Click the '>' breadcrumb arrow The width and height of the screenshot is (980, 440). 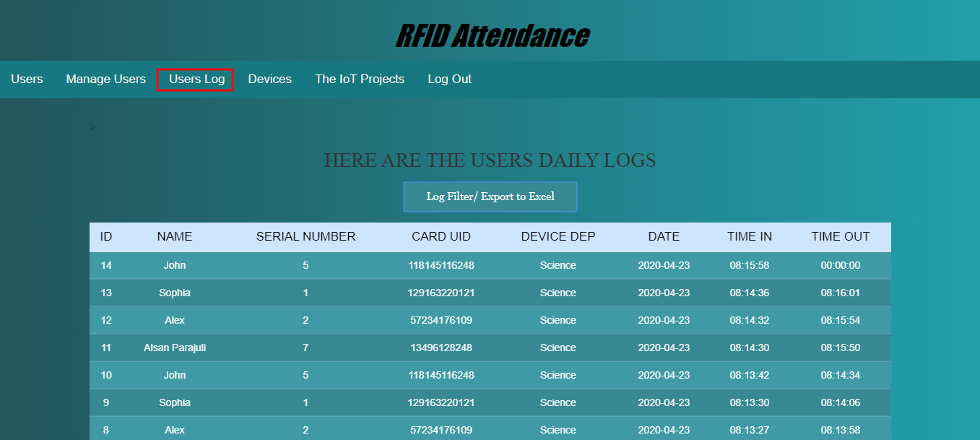coord(92,126)
